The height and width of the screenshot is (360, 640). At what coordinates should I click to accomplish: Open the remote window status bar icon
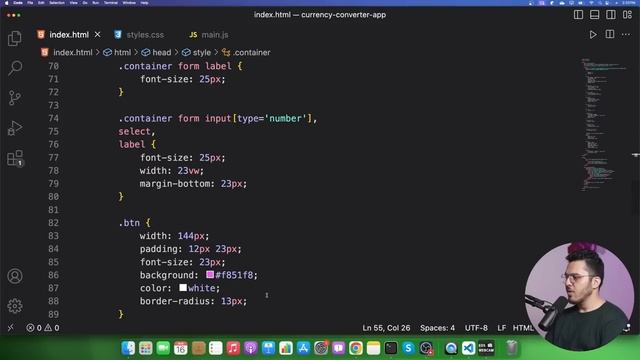[x=11, y=328]
